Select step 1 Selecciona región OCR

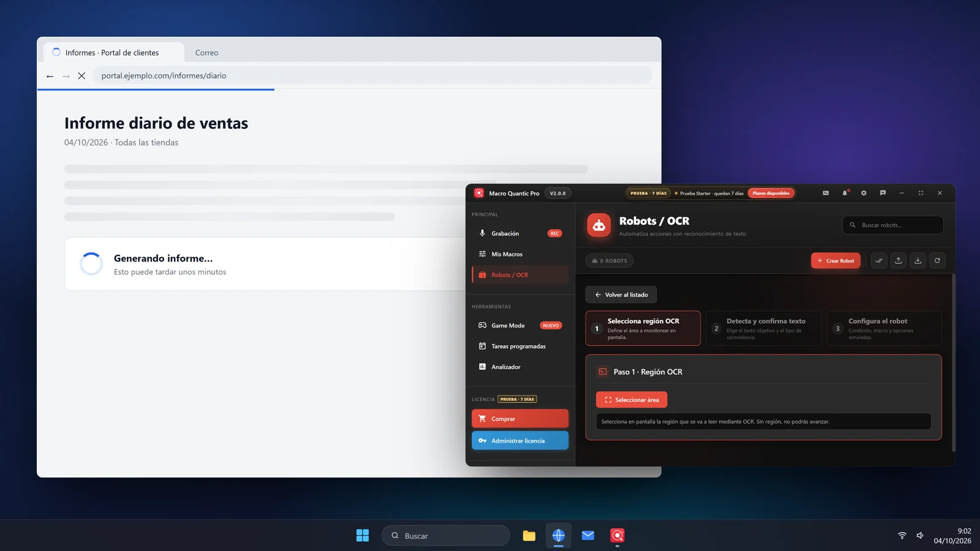(643, 329)
